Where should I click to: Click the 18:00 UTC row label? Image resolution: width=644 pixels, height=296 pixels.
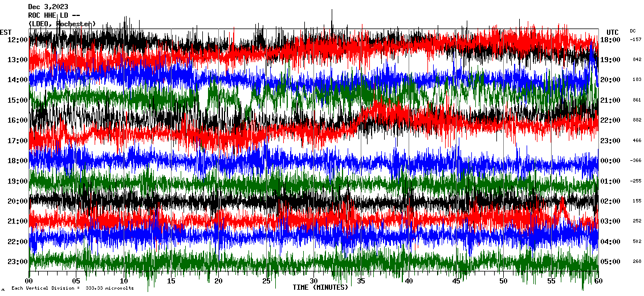click(x=610, y=39)
